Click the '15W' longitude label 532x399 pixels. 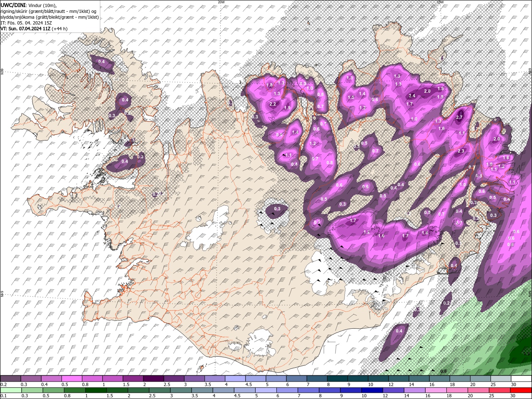click(440, 2)
